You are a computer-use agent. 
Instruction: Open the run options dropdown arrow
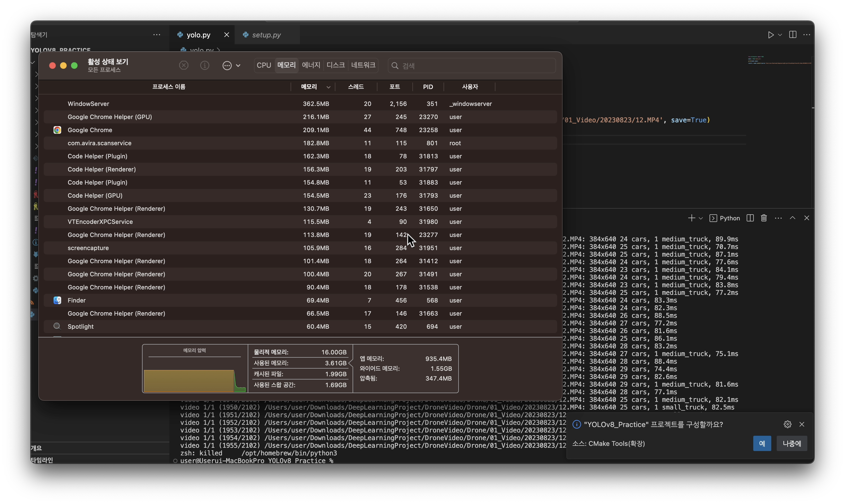(780, 35)
